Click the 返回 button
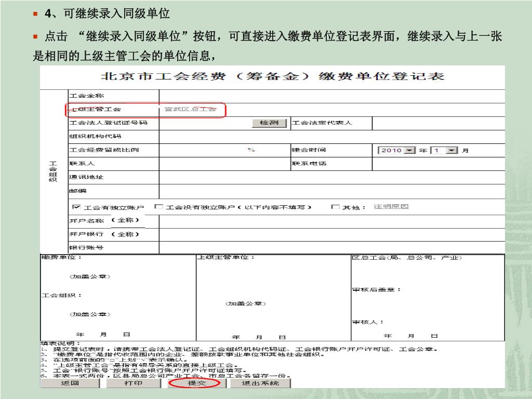Viewport: 532px width, 399px height. [x=70, y=383]
